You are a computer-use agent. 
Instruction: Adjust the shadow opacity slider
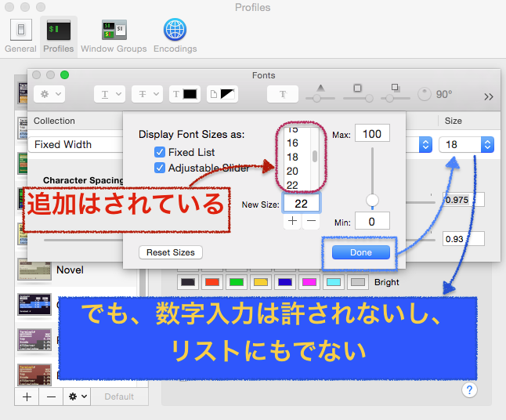320,98
